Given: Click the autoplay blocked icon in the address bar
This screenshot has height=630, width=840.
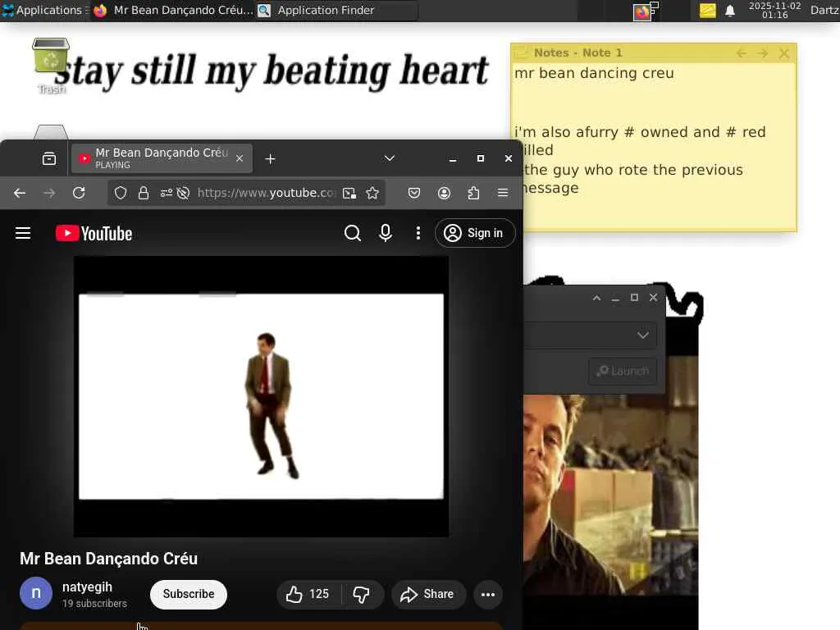Looking at the screenshot, I should click(x=183, y=193).
